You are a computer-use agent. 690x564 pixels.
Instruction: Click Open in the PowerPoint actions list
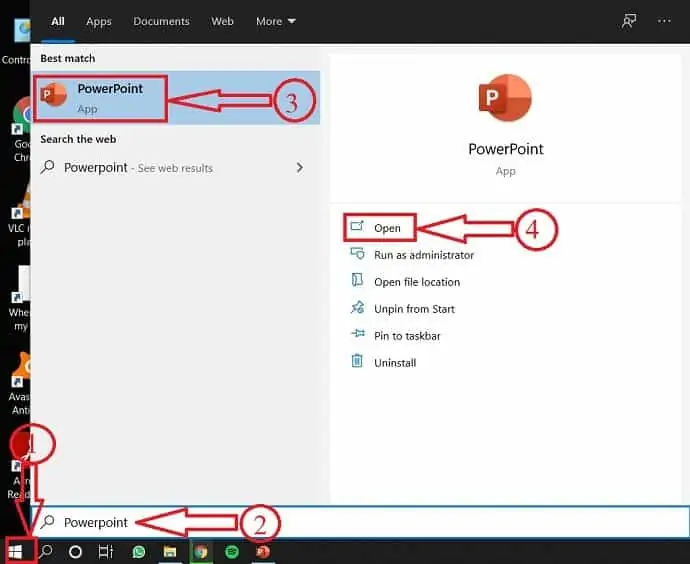tap(387, 228)
